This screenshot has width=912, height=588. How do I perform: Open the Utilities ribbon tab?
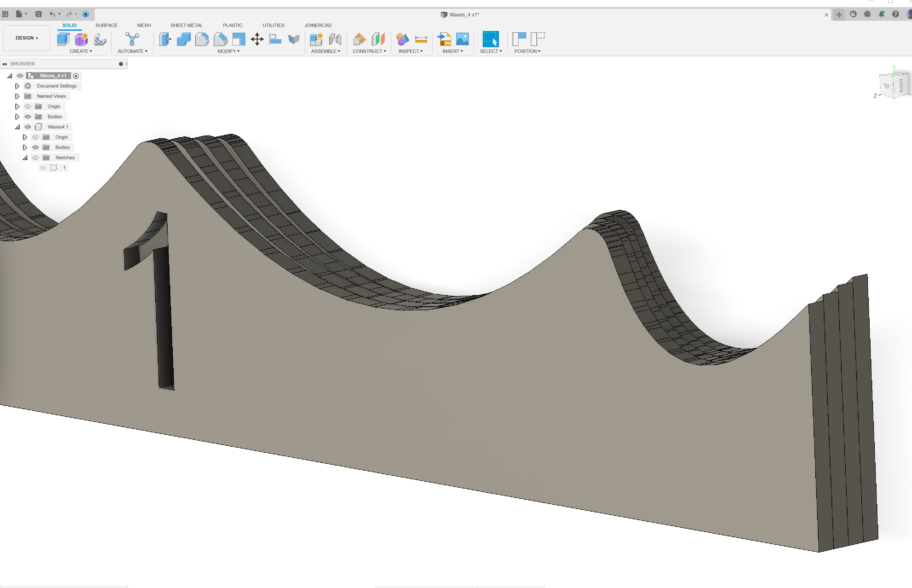273,25
